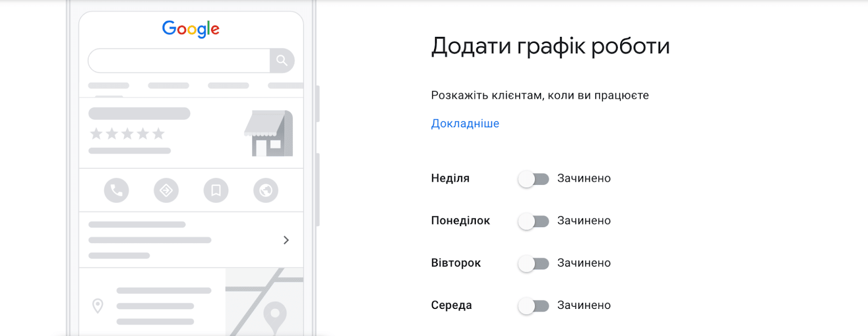Click the magnifier search icon in phone mockup
868x336 pixels.
[x=282, y=60]
